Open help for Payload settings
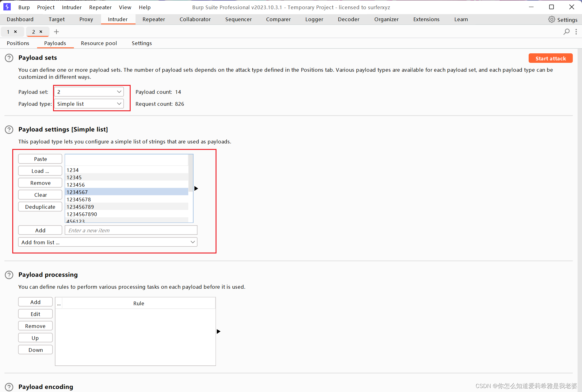 [x=9, y=130]
